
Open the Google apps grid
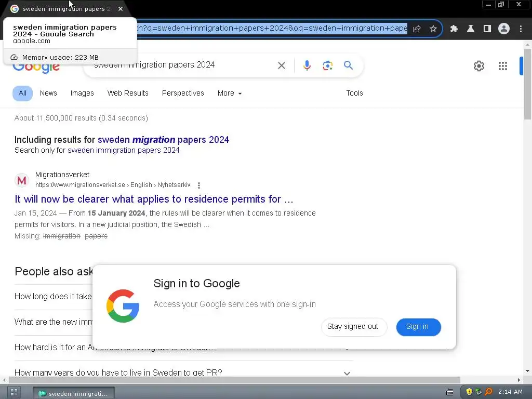coord(502,66)
